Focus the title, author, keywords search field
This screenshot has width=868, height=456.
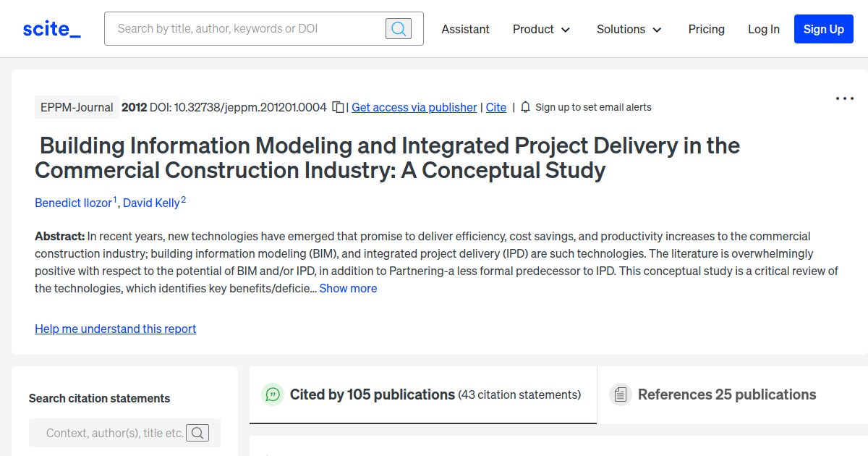coord(246,29)
